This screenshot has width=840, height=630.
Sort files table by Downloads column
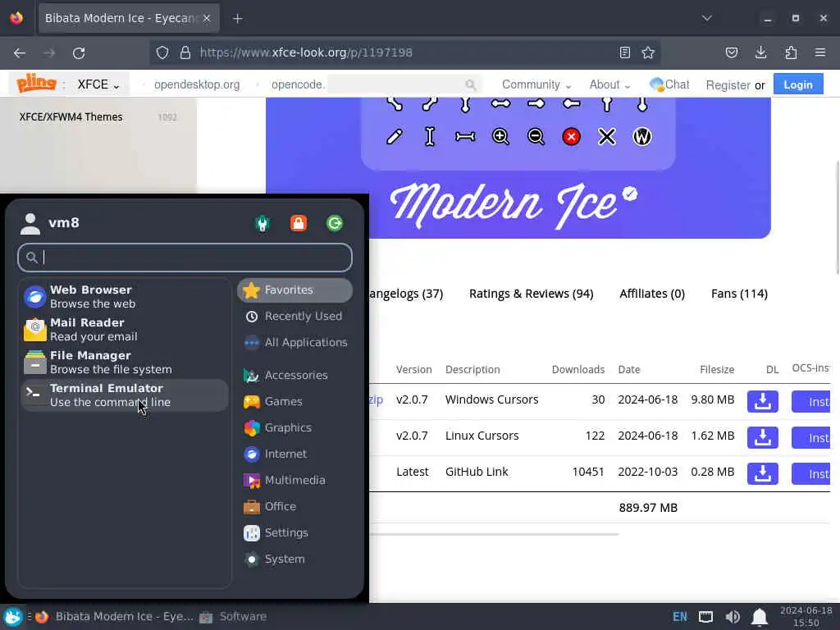tap(578, 370)
